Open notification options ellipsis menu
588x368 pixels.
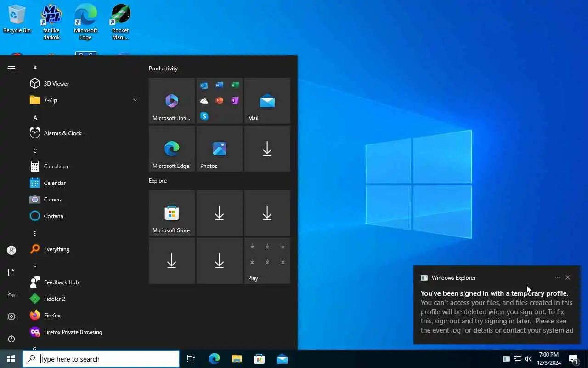tap(558, 277)
